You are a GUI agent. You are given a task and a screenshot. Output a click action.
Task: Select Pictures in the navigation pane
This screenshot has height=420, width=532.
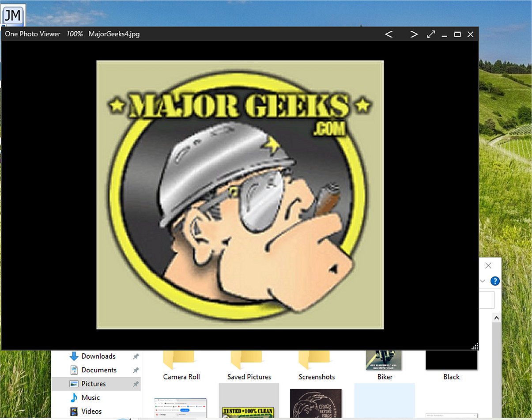click(x=94, y=384)
